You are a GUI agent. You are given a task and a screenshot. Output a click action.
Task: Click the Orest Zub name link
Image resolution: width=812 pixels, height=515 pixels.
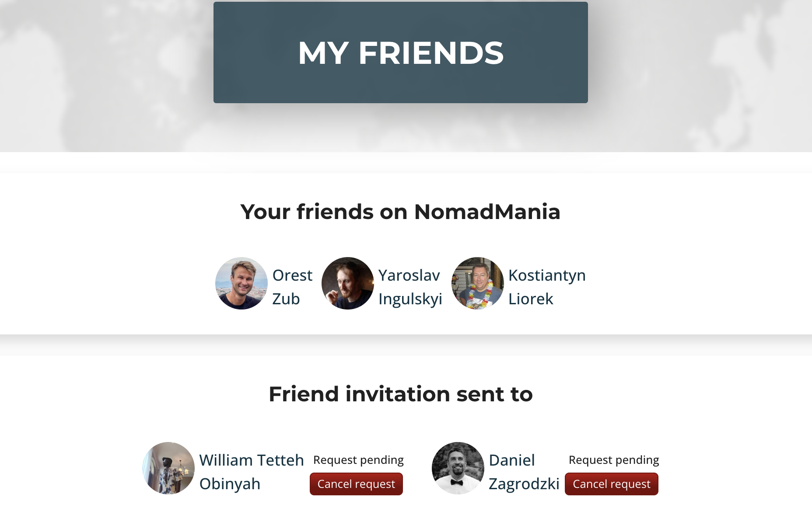[x=292, y=287]
